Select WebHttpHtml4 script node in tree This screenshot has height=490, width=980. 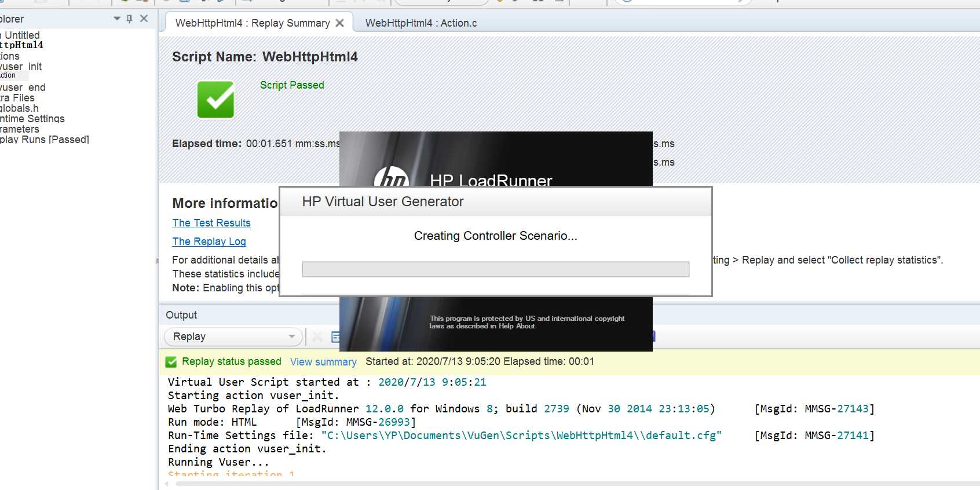21,45
